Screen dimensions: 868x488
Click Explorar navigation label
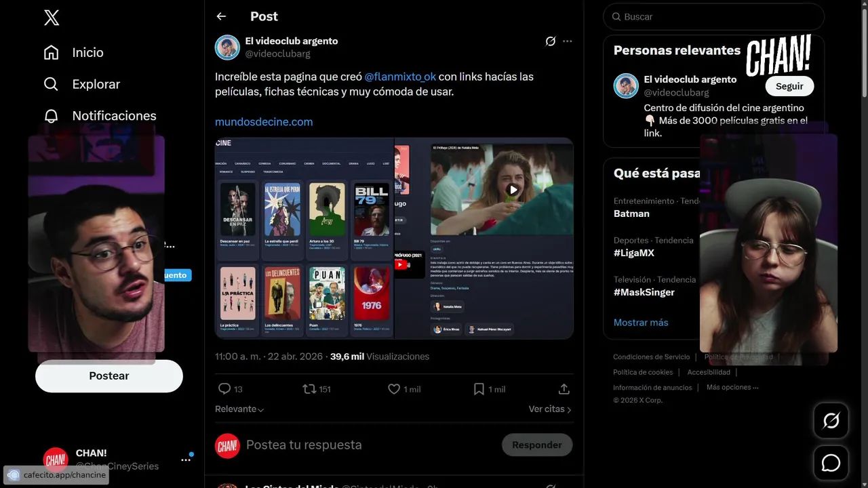(x=96, y=84)
